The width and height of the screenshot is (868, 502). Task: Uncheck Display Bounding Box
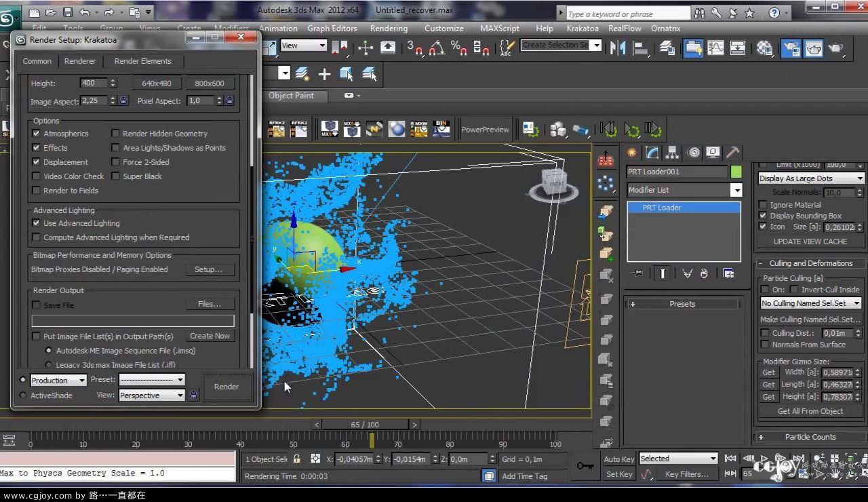point(764,216)
